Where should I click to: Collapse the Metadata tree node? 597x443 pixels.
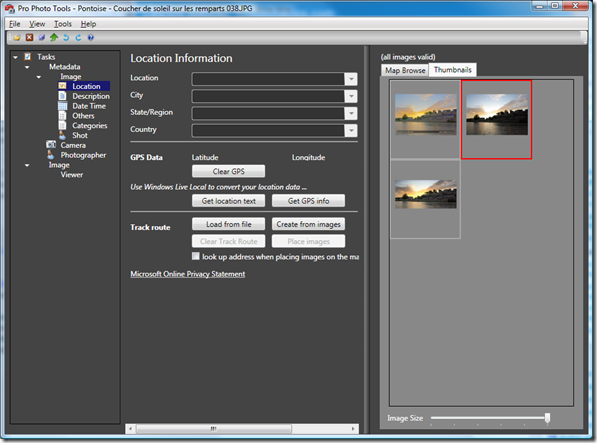[27, 67]
